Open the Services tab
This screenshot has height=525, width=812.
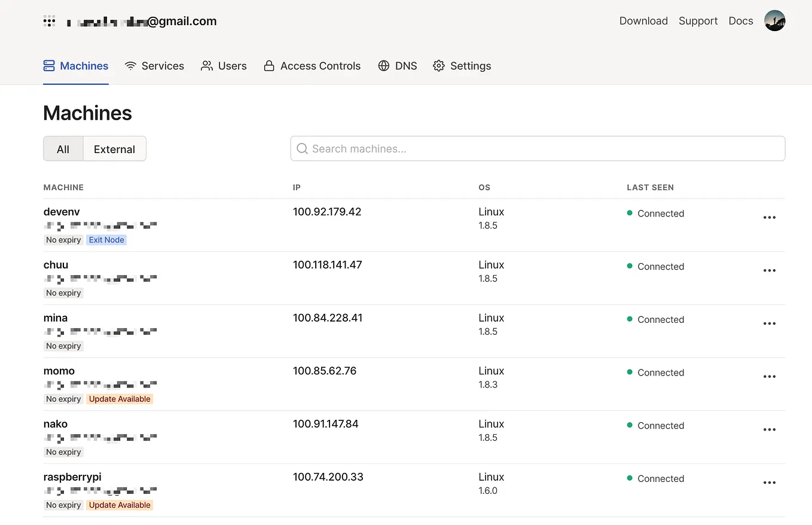(154, 66)
